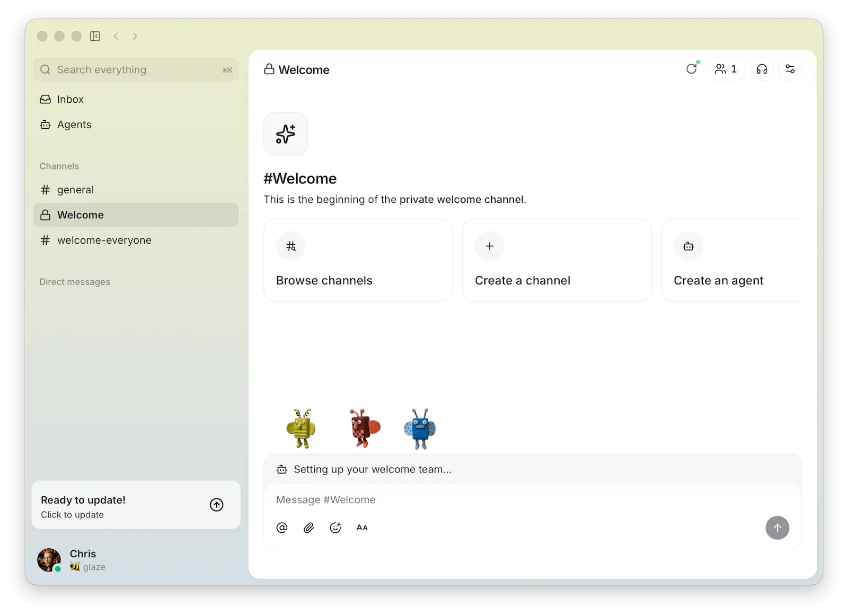Toggle the sidebar collapse icon
Viewport: 848px width, 616px height.
tap(95, 36)
